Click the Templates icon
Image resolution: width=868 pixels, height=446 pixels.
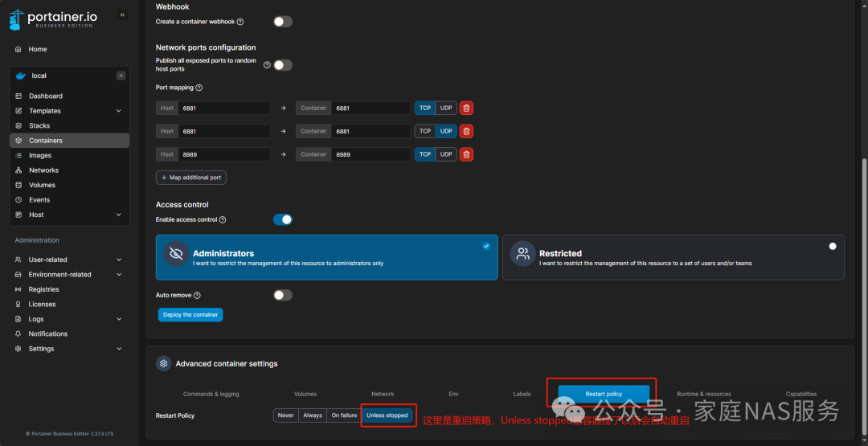click(18, 111)
